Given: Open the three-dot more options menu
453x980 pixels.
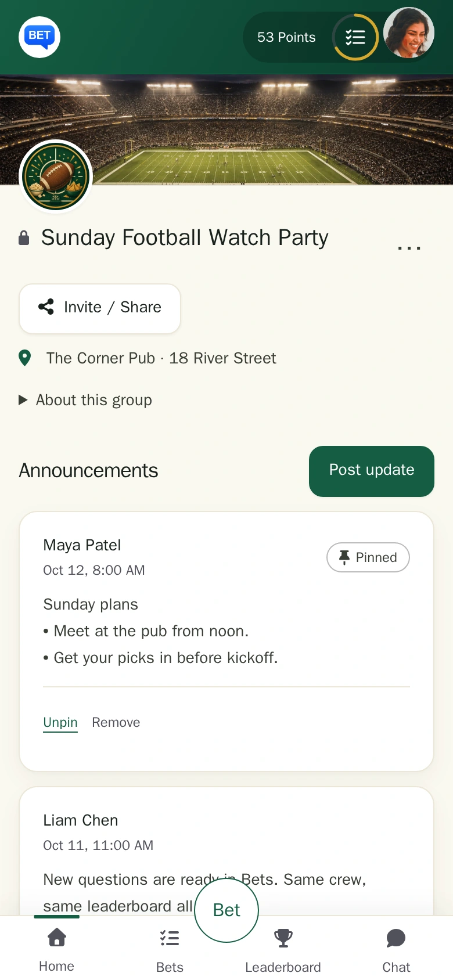Looking at the screenshot, I should (409, 248).
